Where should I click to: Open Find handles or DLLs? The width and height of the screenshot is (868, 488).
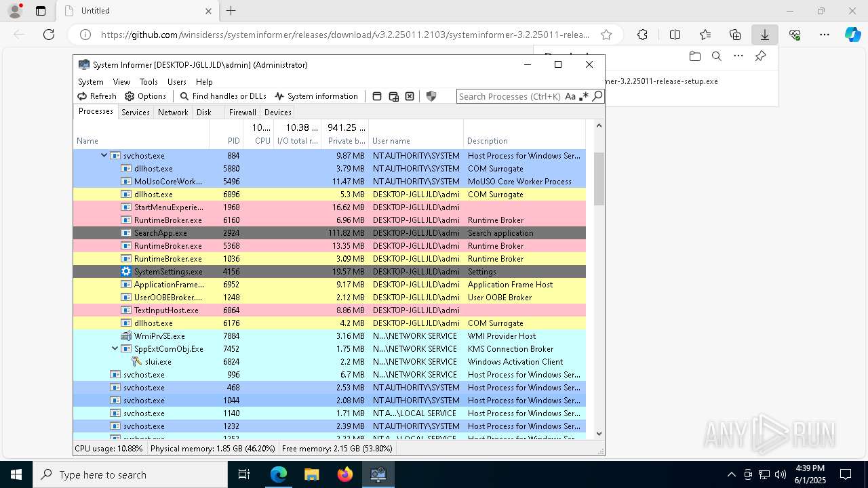pyautogui.click(x=223, y=96)
